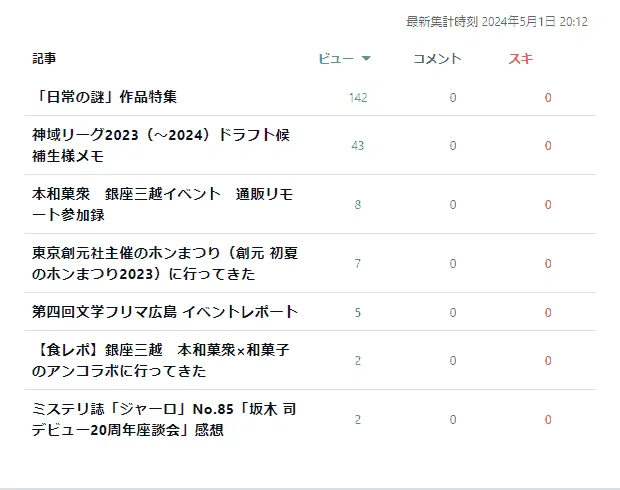Click view count 5 for 文学フリマ row
This screenshot has width=620, height=490.
[x=358, y=312]
